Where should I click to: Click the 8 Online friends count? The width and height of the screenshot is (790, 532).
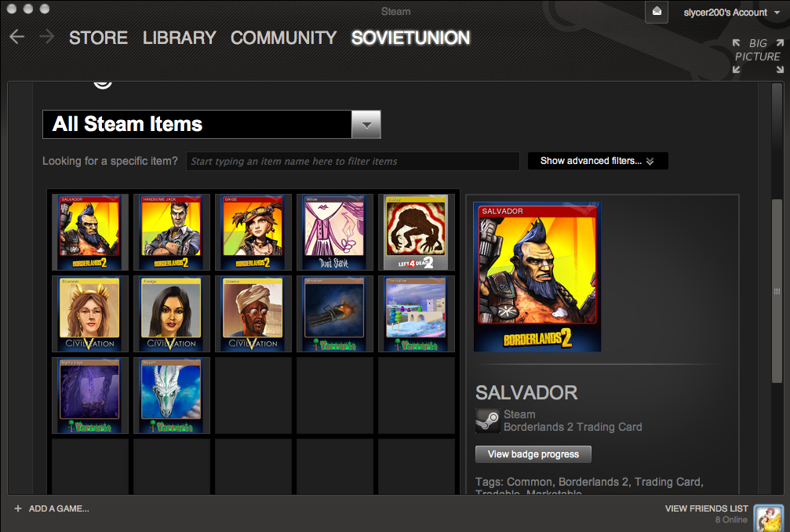731,519
